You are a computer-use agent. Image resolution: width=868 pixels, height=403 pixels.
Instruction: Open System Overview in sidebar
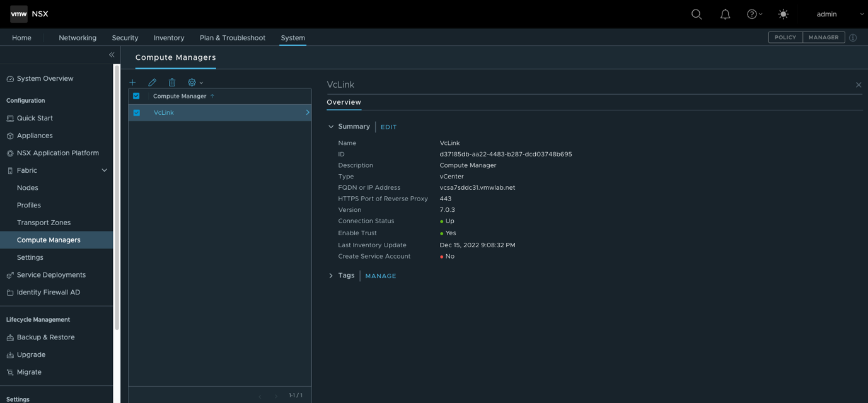45,79
